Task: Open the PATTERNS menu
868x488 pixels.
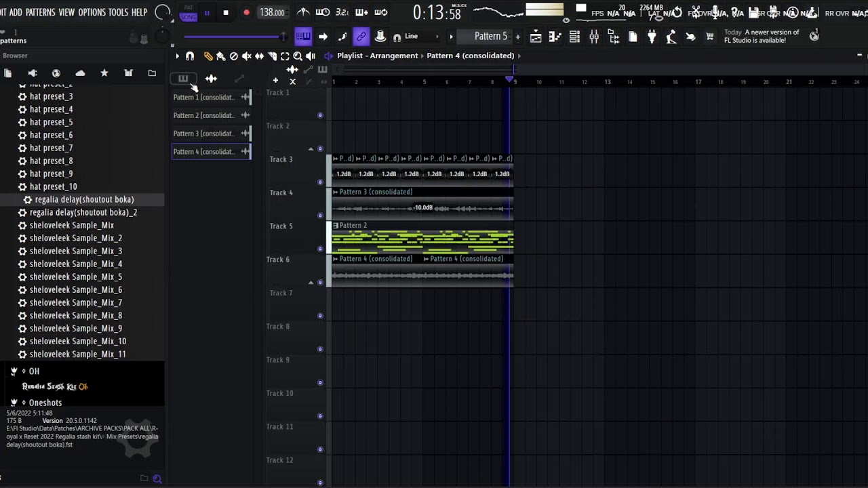Action: pyautogui.click(x=40, y=12)
